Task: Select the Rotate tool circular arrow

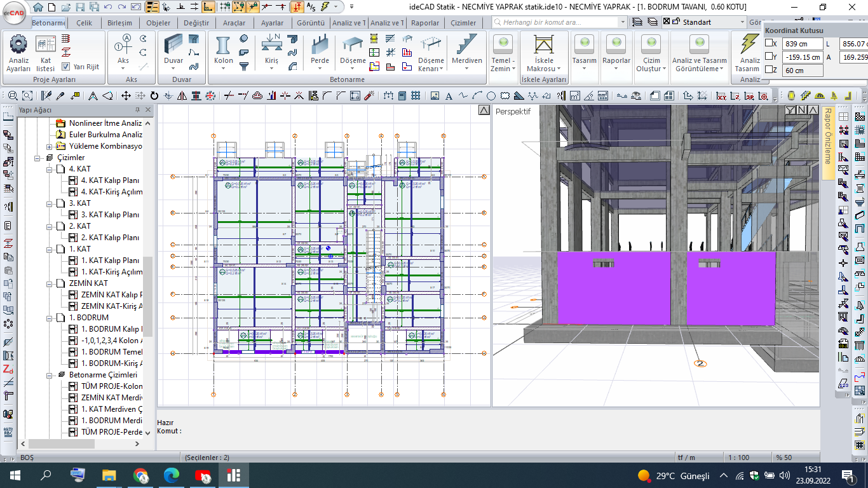Action: tap(154, 96)
